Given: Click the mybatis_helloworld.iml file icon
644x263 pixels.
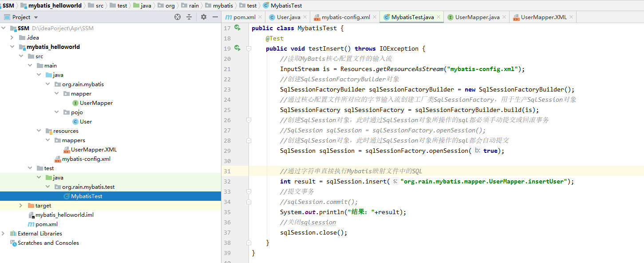Looking at the screenshot, I should [x=31, y=215].
